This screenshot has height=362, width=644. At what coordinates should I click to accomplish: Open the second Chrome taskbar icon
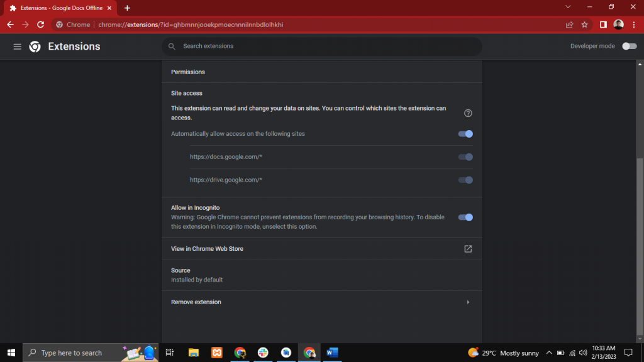(309, 353)
